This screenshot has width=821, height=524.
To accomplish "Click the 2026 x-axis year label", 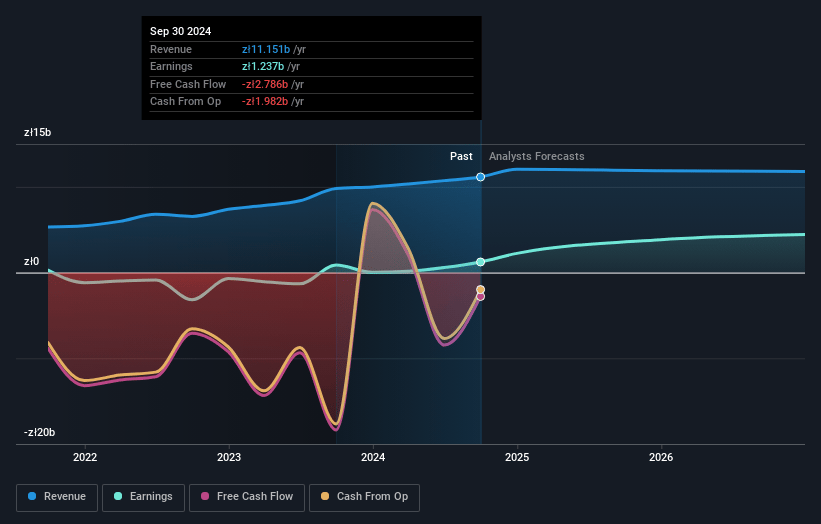I will (661, 457).
